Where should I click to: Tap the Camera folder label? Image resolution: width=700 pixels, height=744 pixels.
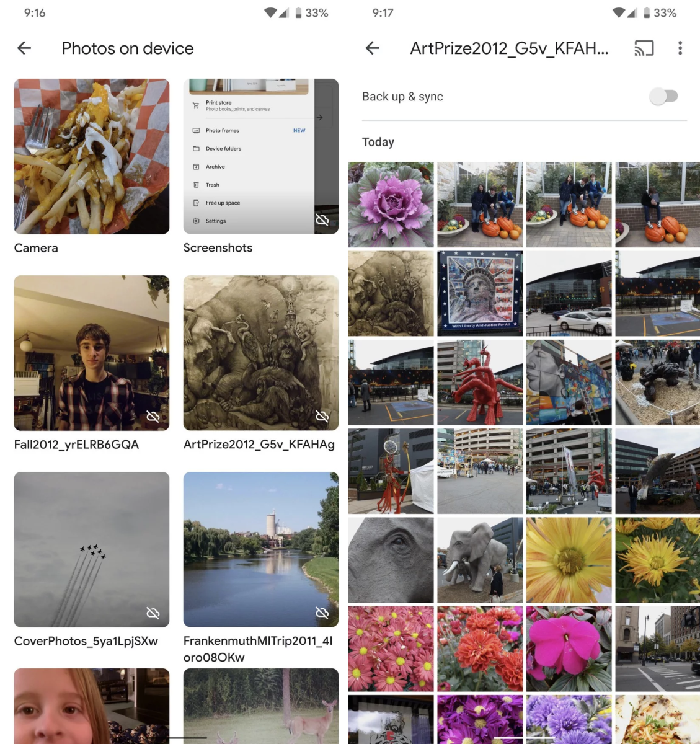[x=36, y=248]
